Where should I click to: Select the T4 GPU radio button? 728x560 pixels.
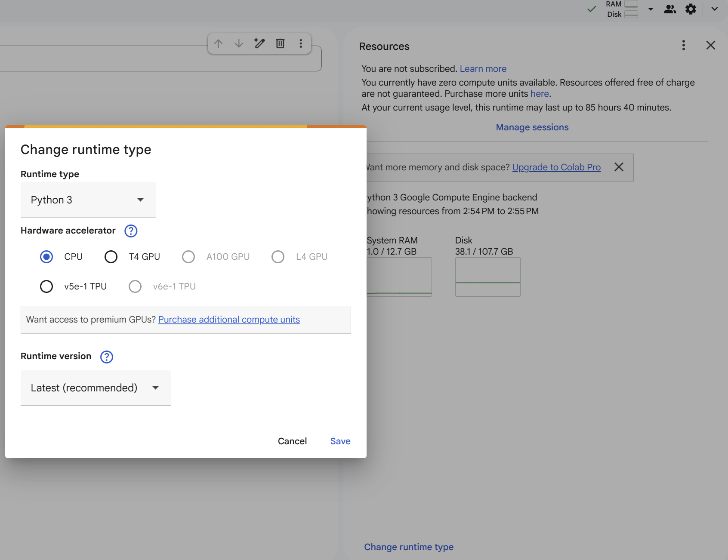click(111, 257)
